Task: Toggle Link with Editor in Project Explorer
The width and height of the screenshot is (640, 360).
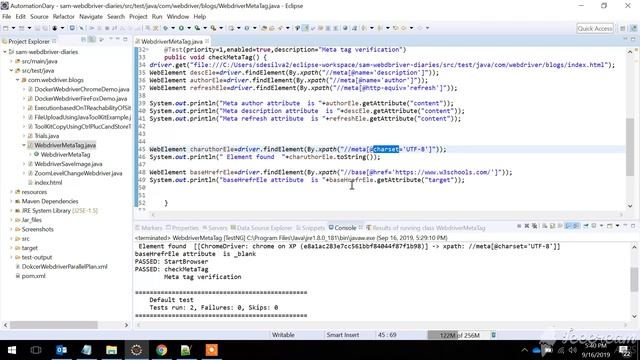Action: click(x=92, y=40)
